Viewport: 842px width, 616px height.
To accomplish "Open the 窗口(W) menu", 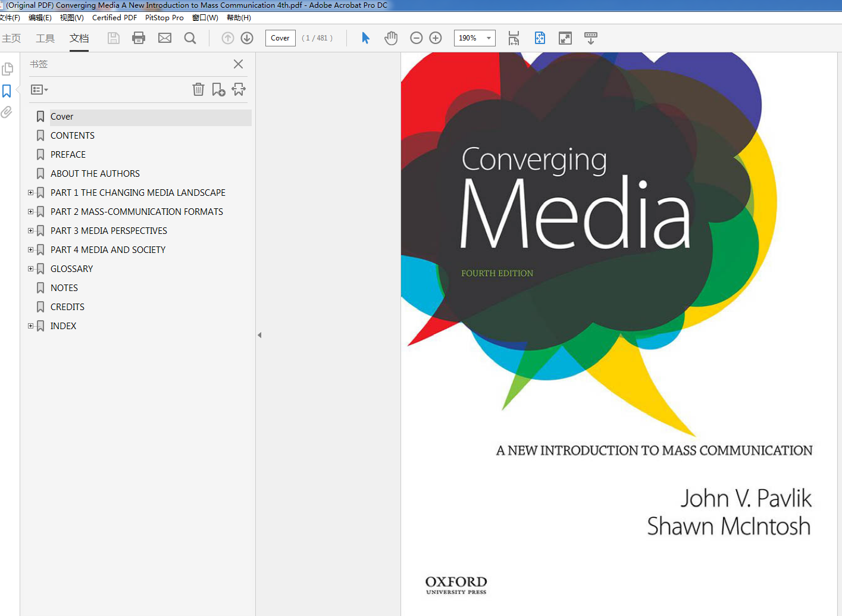I will point(205,18).
